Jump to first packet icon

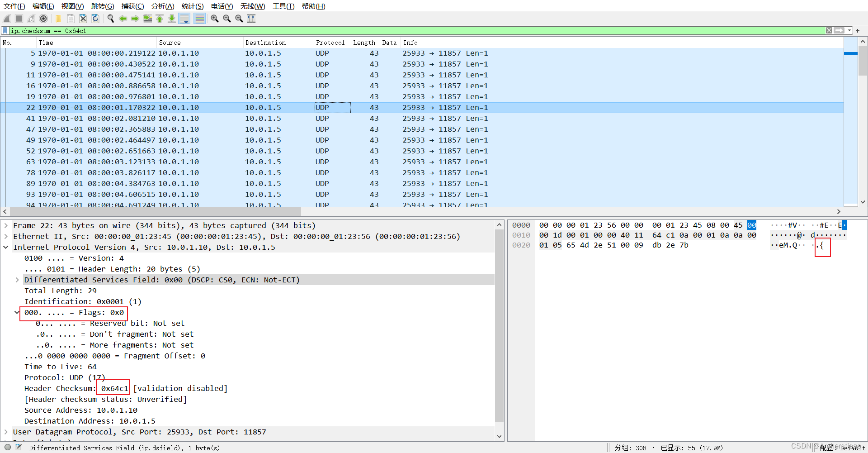point(160,19)
